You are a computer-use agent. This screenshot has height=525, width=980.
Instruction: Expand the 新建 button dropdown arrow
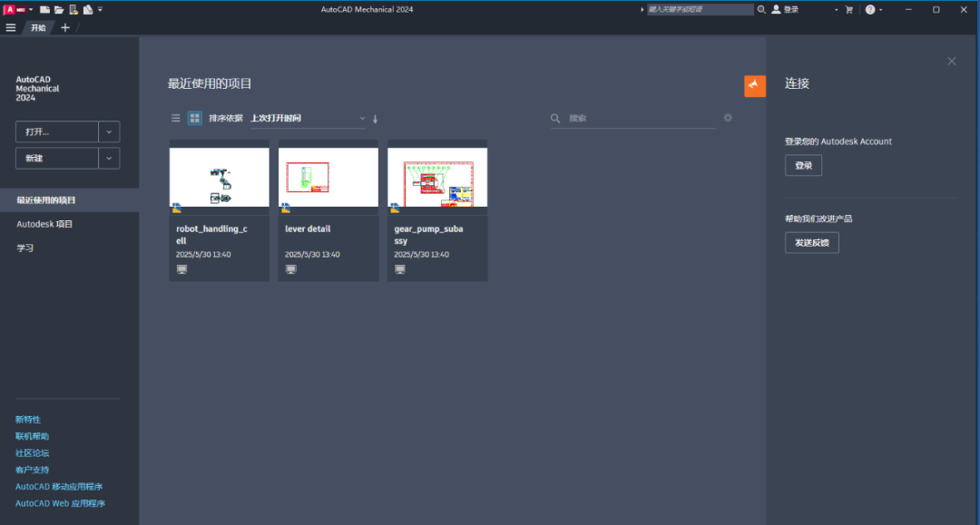pos(109,158)
